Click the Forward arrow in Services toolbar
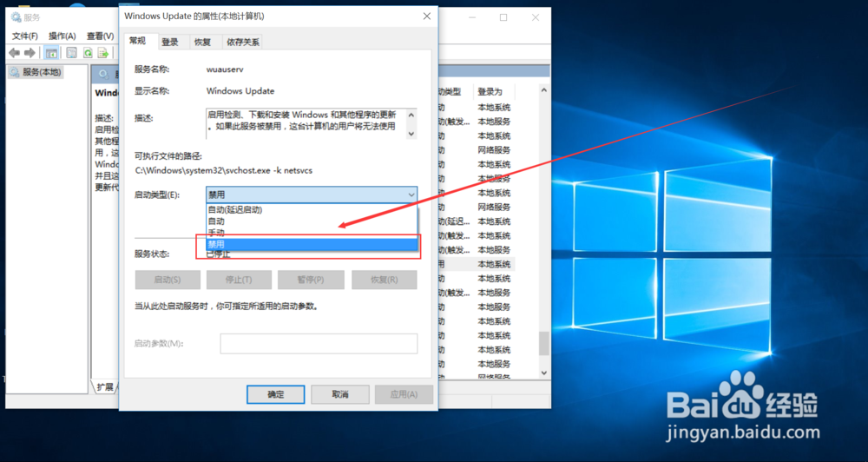The height and width of the screenshot is (462, 868). click(x=30, y=53)
